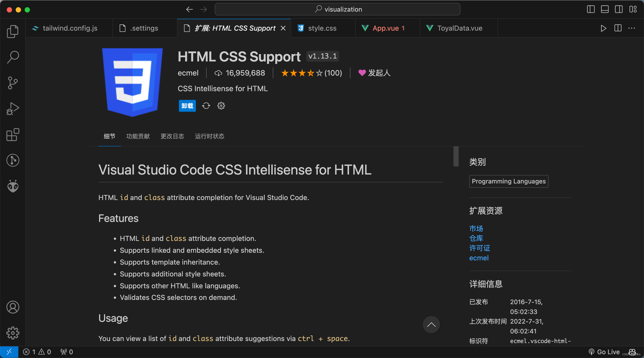Switch to the App.vue tab
The height and width of the screenshot is (358, 644).
[388, 28]
